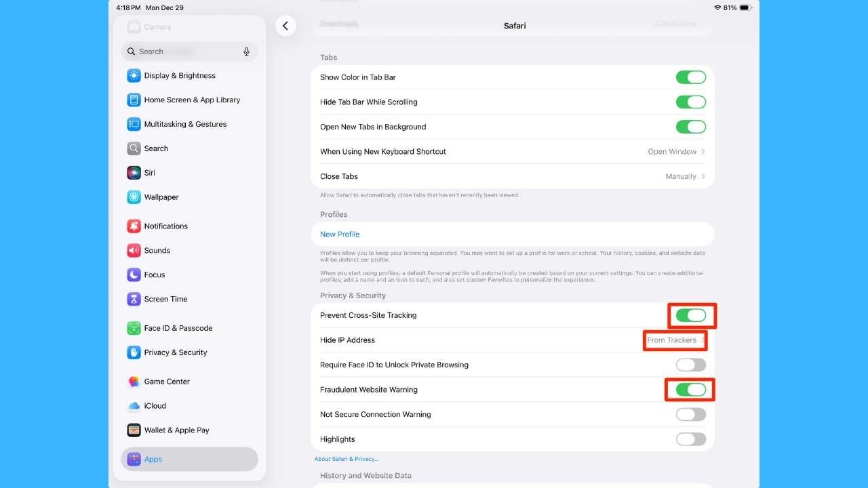The height and width of the screenshot is (488, 868).
Task: Turn on the Highlights switch
Action: coord(691,439)
